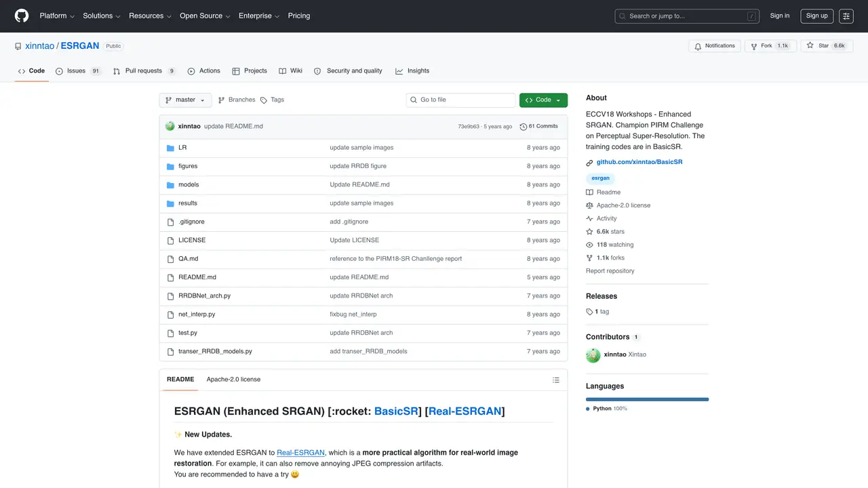Open the Real-ESRGAN link in the heading
The height and width of the screenshot is (488, 868).
(x=465, y=411)
